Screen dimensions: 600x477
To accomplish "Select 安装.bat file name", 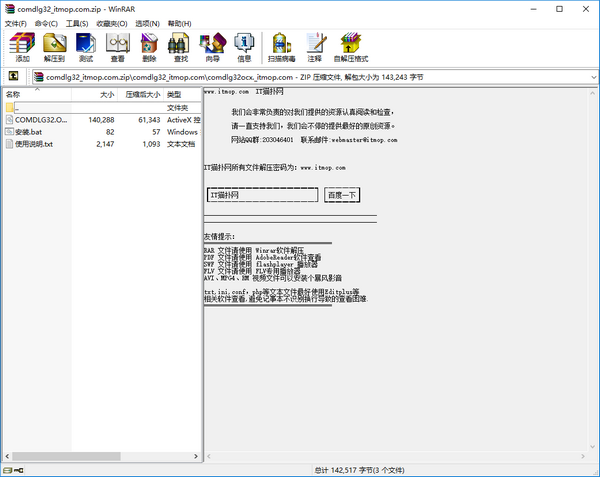I will click(28, 132).
